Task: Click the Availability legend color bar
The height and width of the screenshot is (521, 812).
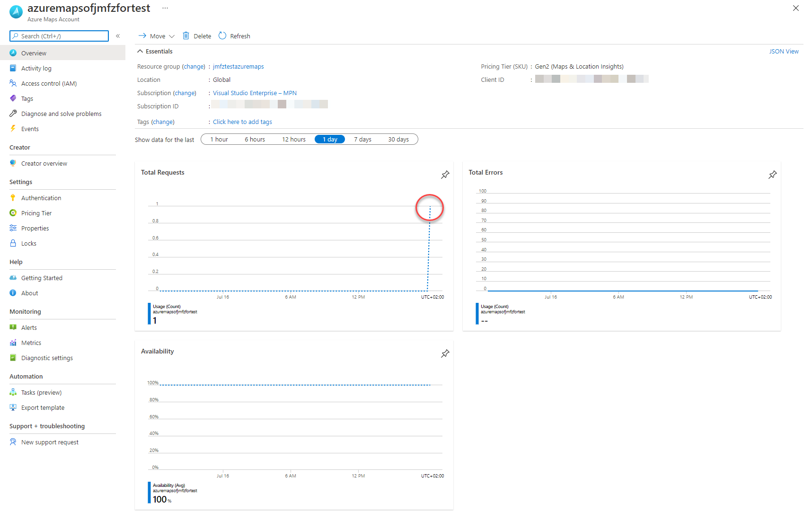Action: coord(150,493)
